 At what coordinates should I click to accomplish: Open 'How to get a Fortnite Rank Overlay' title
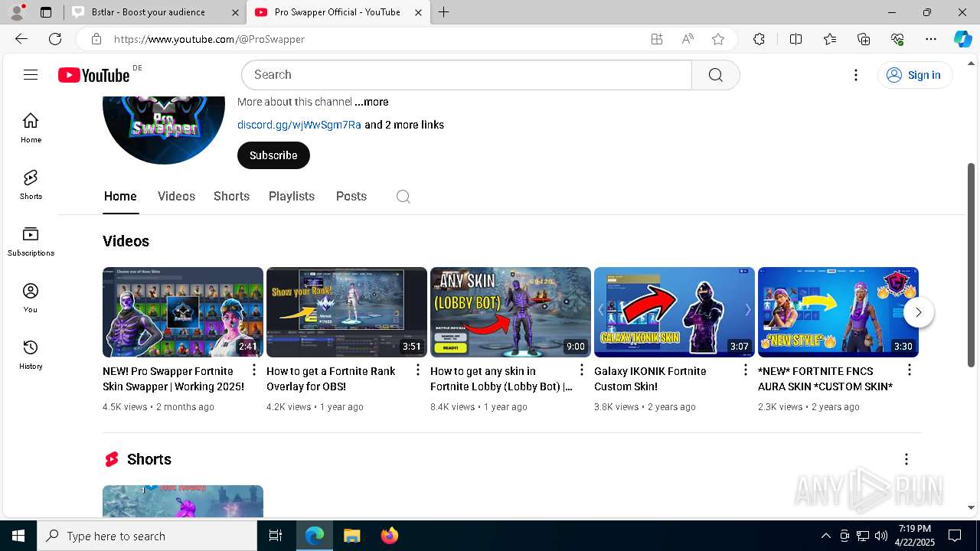click(x=331, y=379)
